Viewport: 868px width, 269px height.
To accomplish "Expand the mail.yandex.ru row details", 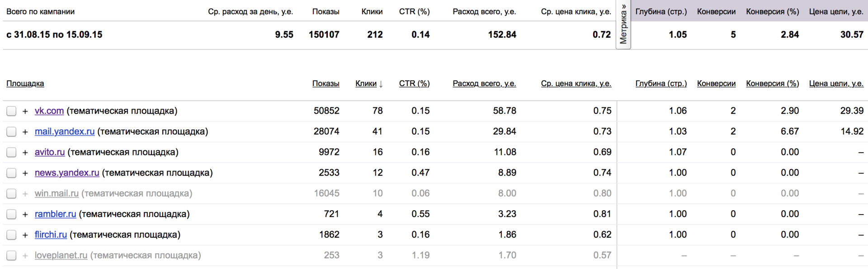I will [25, 132].
